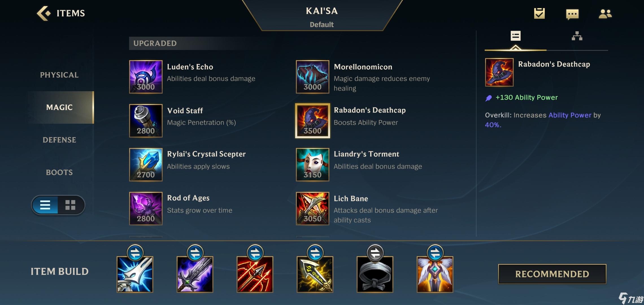This screenshot has height=305, width=644.
Task: Pick the Lich Bane item icon
Action: coord(312,209)
